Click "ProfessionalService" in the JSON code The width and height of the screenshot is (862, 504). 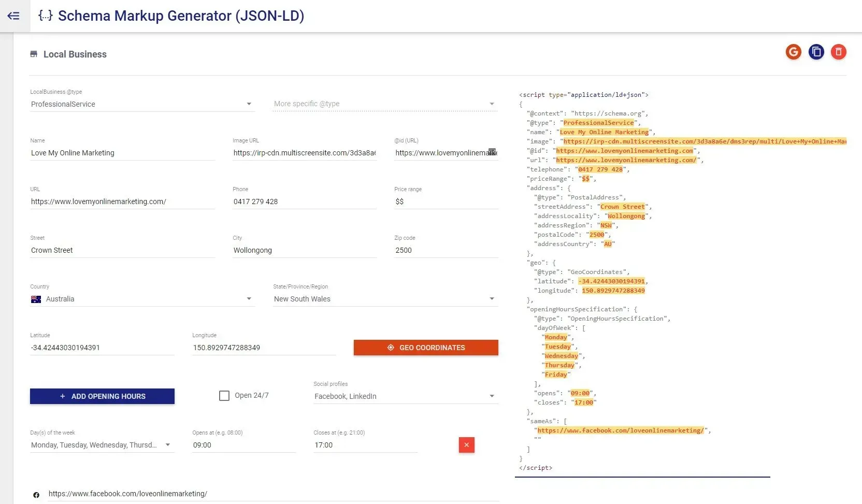tap(598, 123)
